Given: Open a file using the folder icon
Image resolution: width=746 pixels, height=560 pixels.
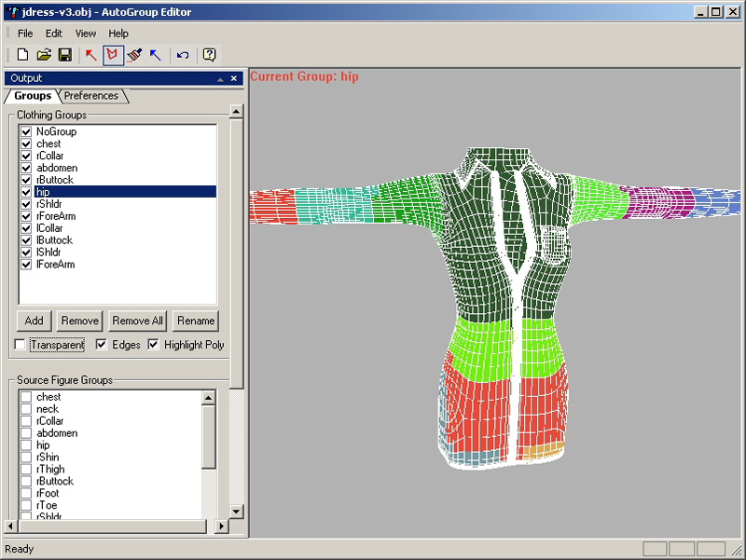Looking at the screenshot, I should pyautogui.click(x=44, y=55).
